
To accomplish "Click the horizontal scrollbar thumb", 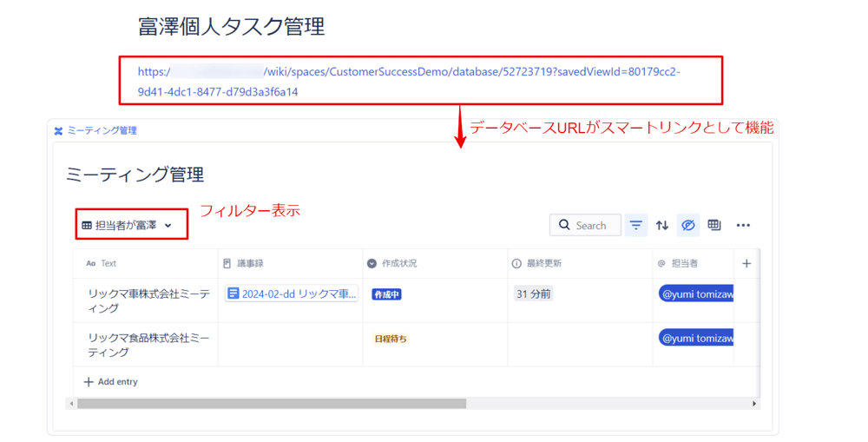I will pyautogui.click(x=271, y=404).
